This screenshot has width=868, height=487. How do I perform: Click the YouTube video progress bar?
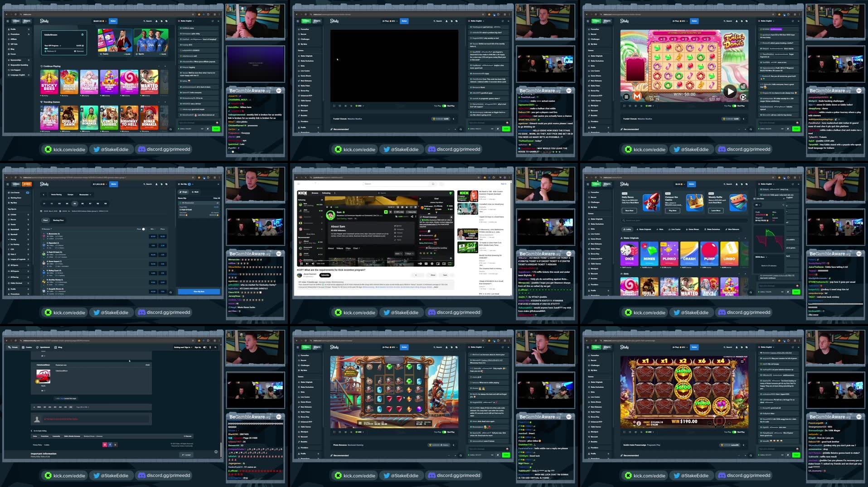tap(375, 260)
